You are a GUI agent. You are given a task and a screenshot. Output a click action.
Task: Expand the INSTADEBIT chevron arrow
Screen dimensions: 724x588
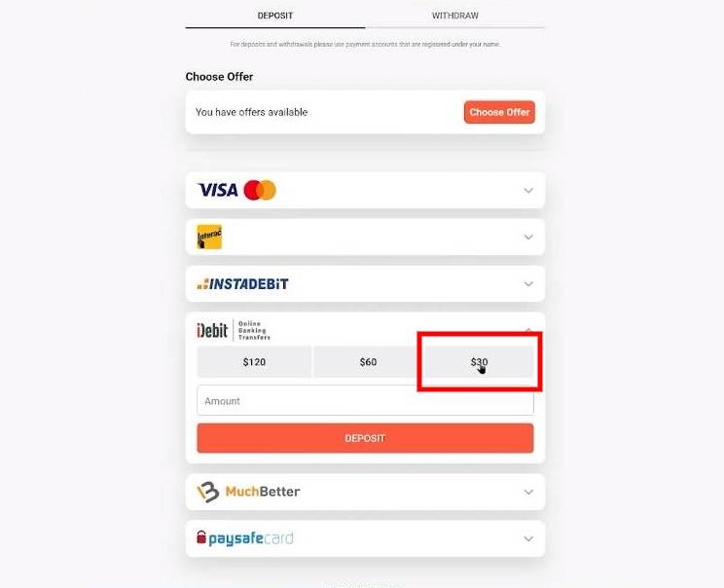pos(528,283)
